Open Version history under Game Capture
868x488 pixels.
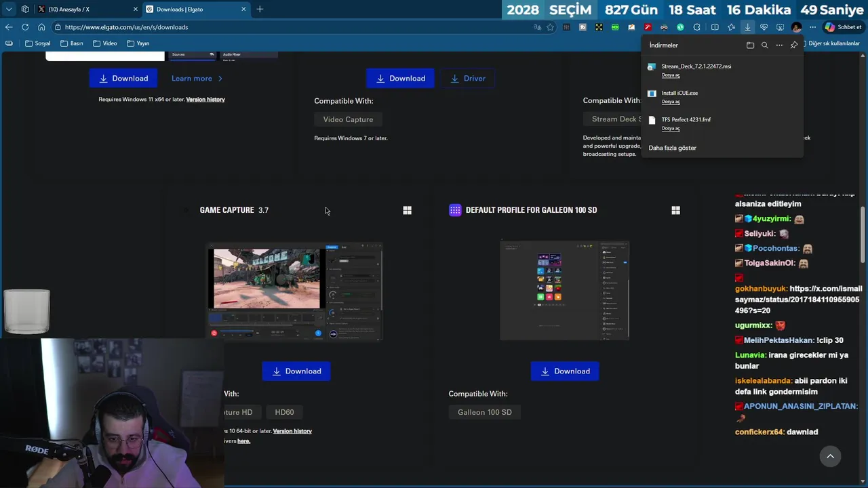(x=292, y=431)
